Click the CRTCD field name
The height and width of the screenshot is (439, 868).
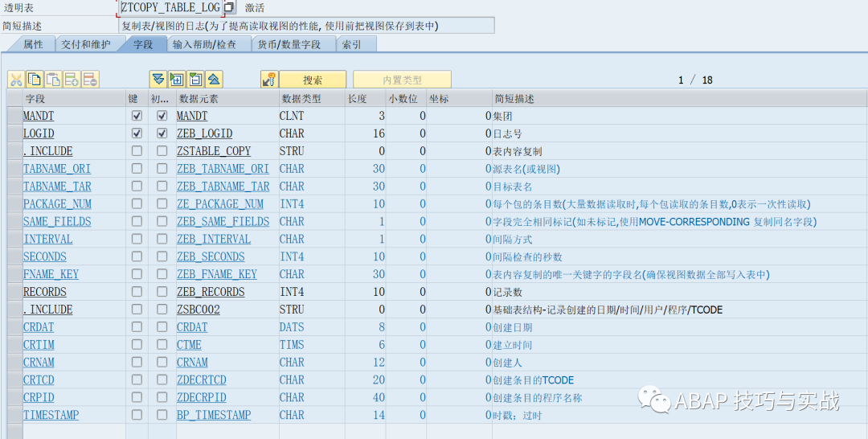coord(39,380)
